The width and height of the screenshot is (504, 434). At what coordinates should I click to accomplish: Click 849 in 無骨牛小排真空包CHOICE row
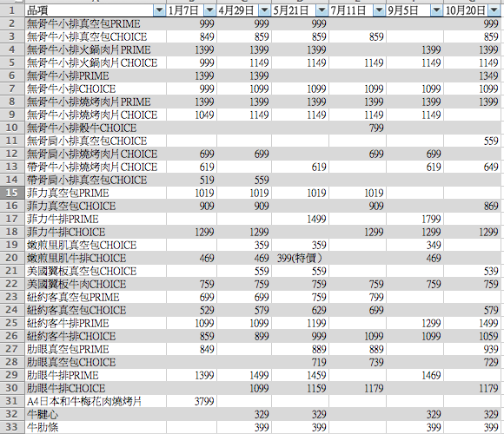(x=191, y=37)
